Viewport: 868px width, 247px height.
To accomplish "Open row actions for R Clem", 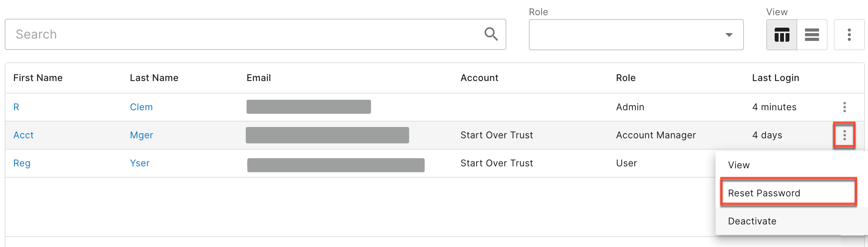I will click(x=844, y=107).
